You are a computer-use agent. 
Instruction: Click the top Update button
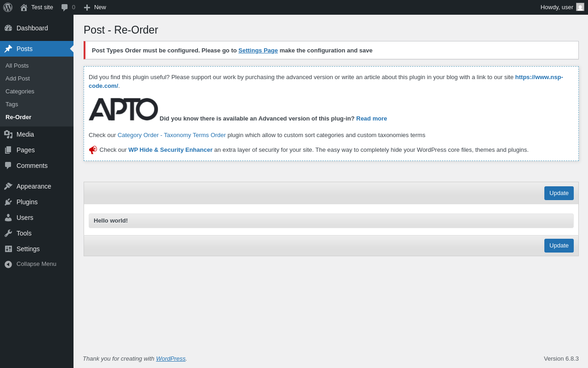[x=559, y=193]
